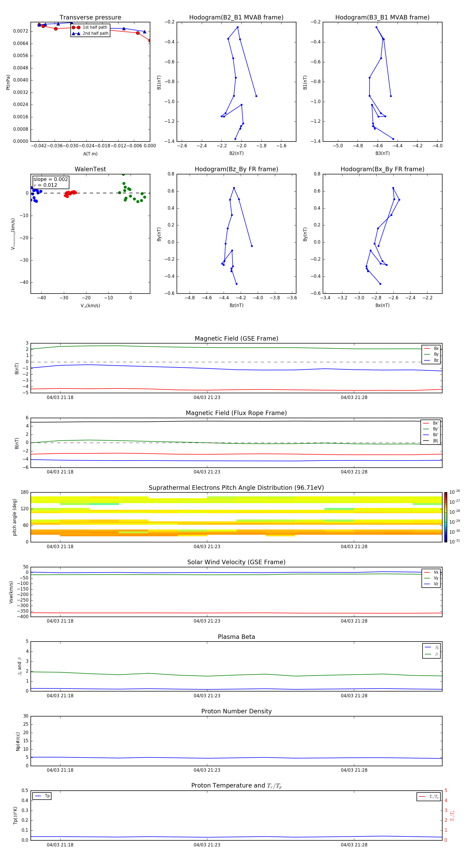Click '2nd half path' legend entry
This screenshot has height=868, width=473.
point(91,33)
